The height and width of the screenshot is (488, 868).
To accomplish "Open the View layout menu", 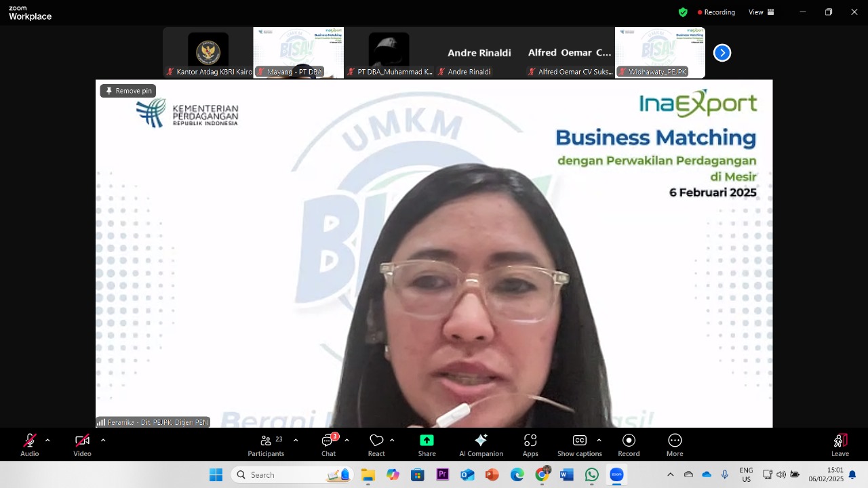I will [761, 12].
